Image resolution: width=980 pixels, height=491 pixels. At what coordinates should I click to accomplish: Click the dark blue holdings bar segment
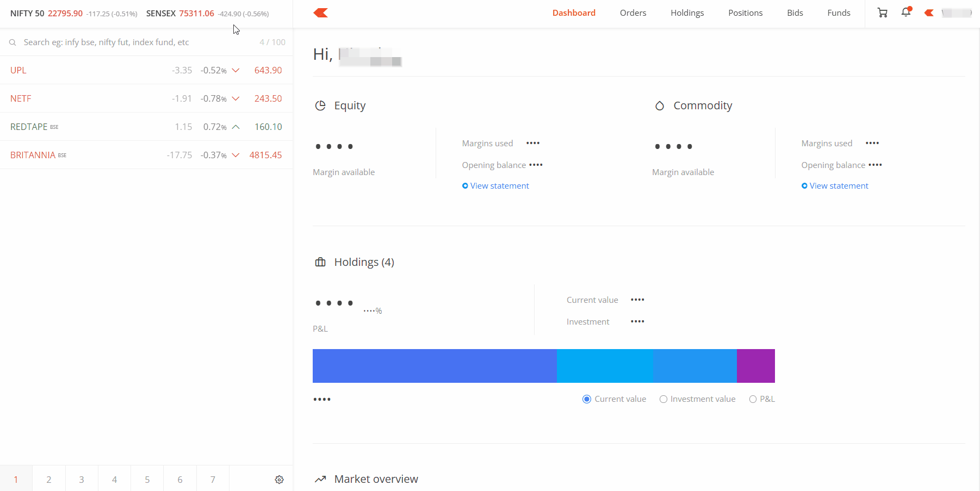tap(435, 366)
